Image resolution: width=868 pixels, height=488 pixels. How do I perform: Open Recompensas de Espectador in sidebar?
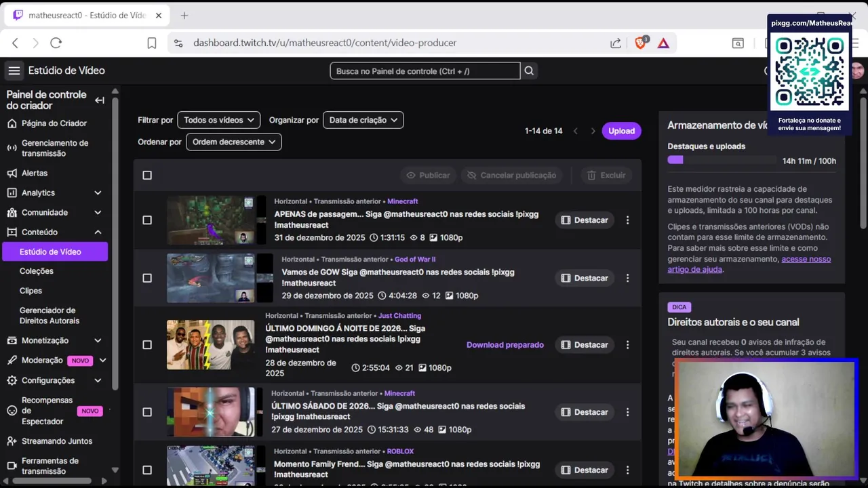tap(54, 411)
